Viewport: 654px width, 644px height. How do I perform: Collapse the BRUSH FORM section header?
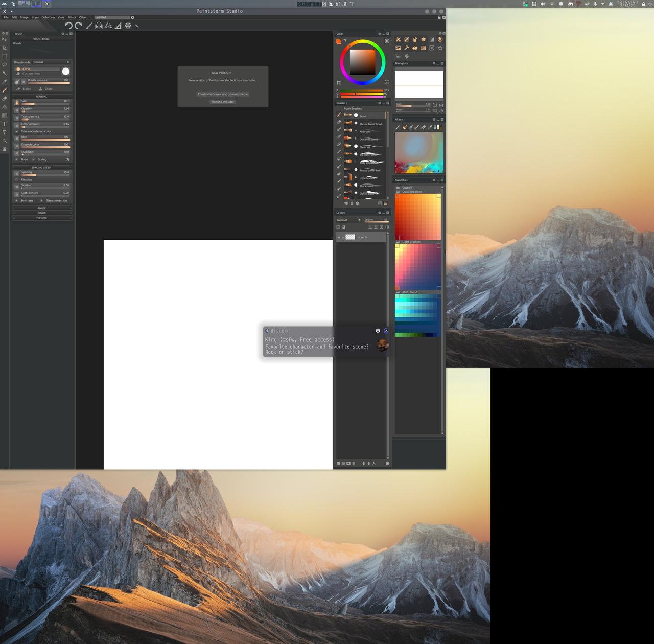pyautogui.click(x=42, y=39)
